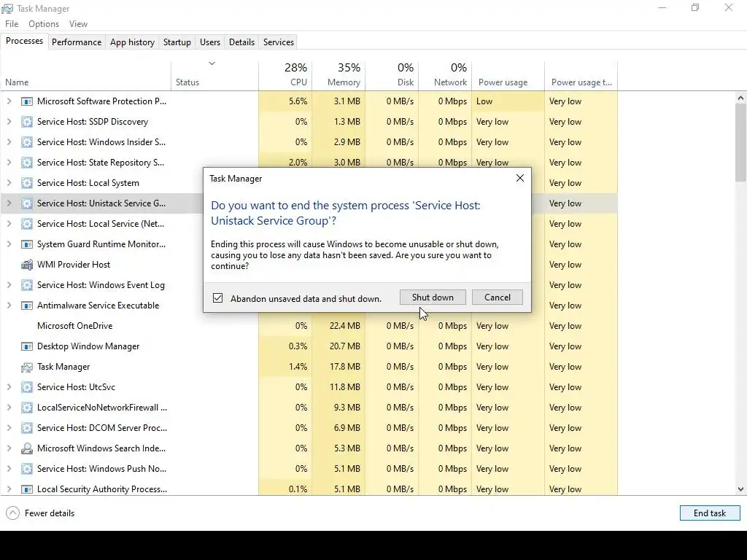Click the Service Host: Windows Insider gear icon

[x=27, y=142]
